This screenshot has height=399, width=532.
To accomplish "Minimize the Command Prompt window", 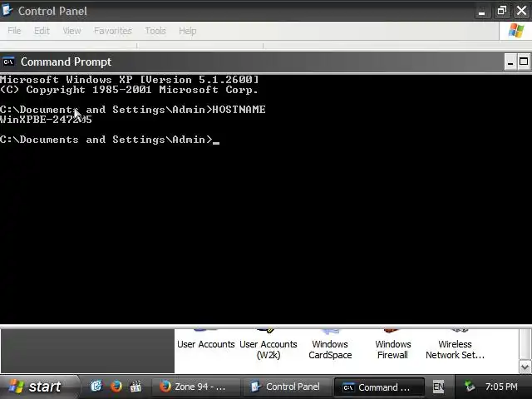I will (510, 62).
